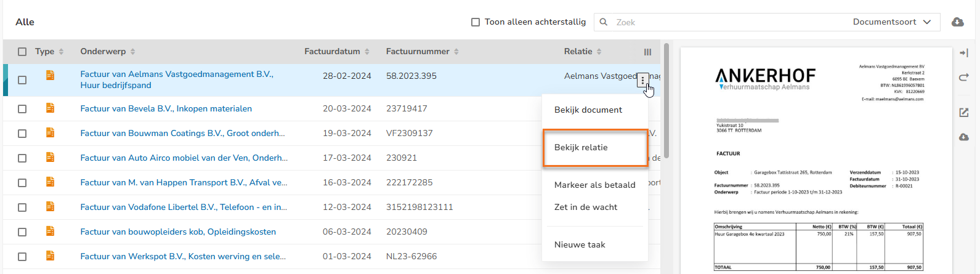Choose Markeer als betaald menu item

pos(594,185)
